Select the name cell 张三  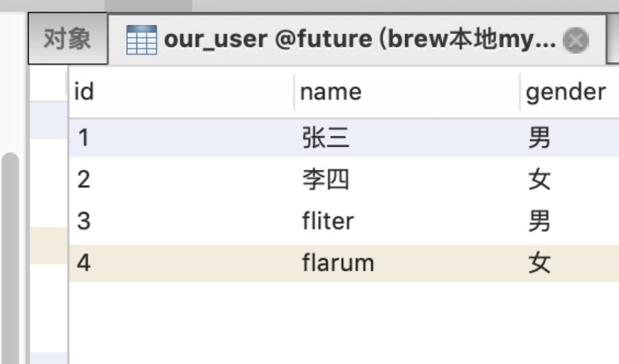[x=325, y=138]
